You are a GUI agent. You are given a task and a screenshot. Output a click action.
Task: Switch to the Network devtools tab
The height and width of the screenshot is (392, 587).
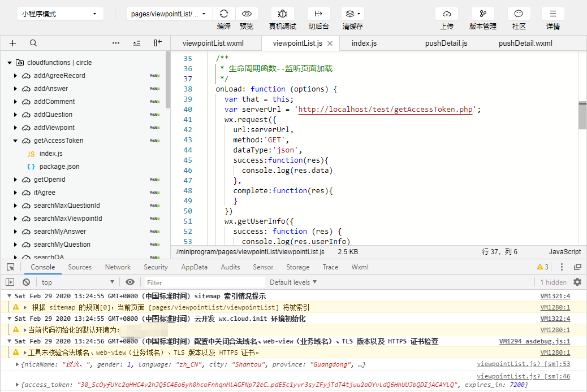[x=118, y=267]
